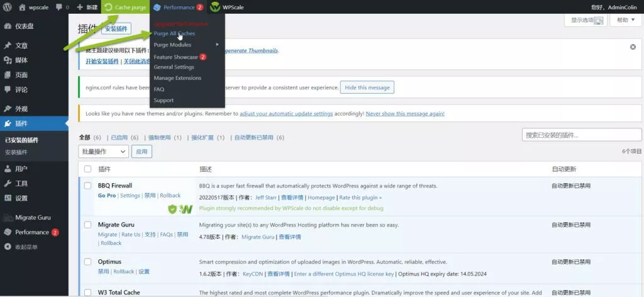Filter plugins by Must-Use tab
The image size is (644, 297).
[165, 138]
